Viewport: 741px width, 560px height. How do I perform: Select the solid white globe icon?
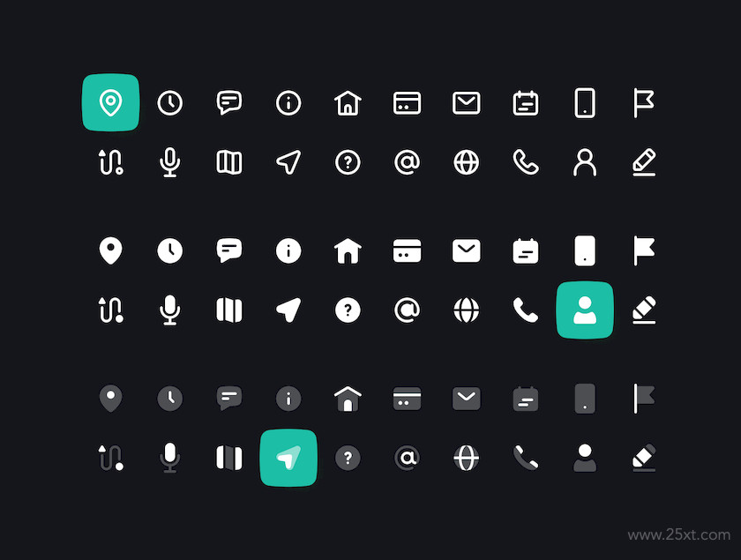coord(467,310)
